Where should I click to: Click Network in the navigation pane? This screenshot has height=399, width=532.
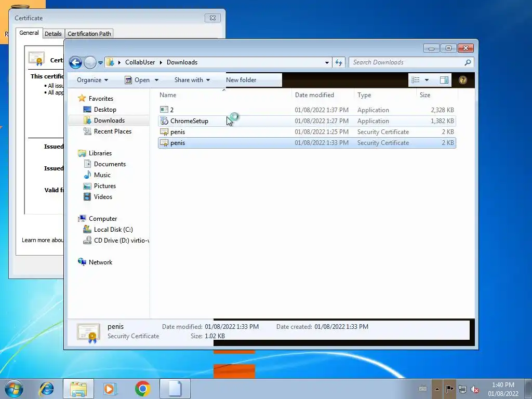pos(100,262)
